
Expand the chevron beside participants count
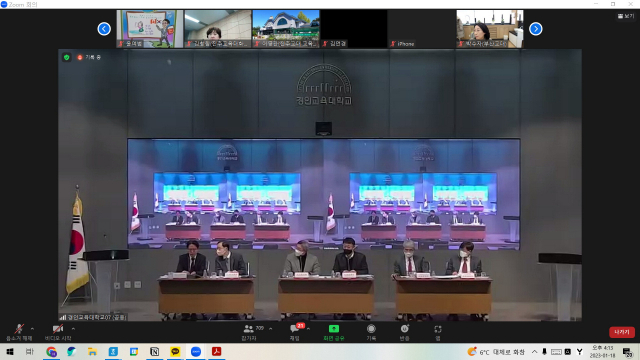click(271, 329)
